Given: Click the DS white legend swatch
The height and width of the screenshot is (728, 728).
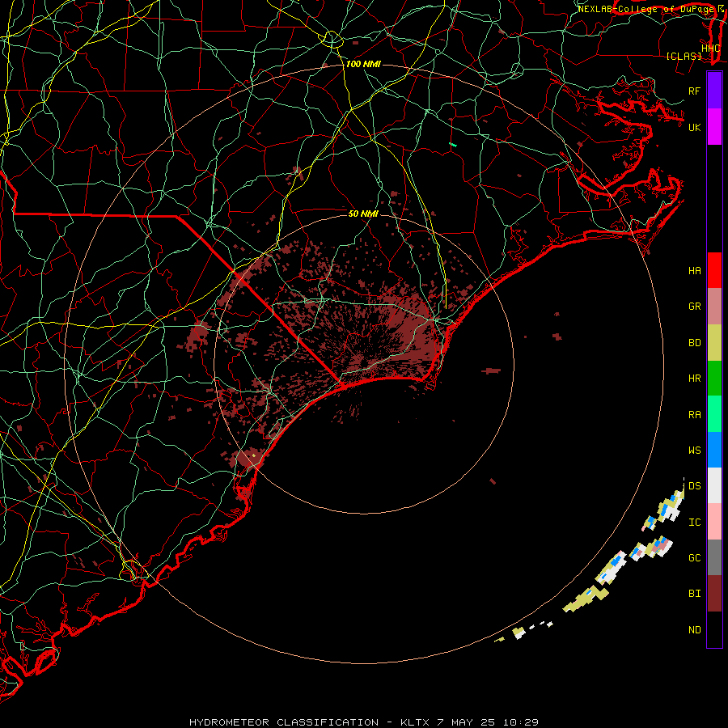Looking at the screenshot, I should coord(714,485).
